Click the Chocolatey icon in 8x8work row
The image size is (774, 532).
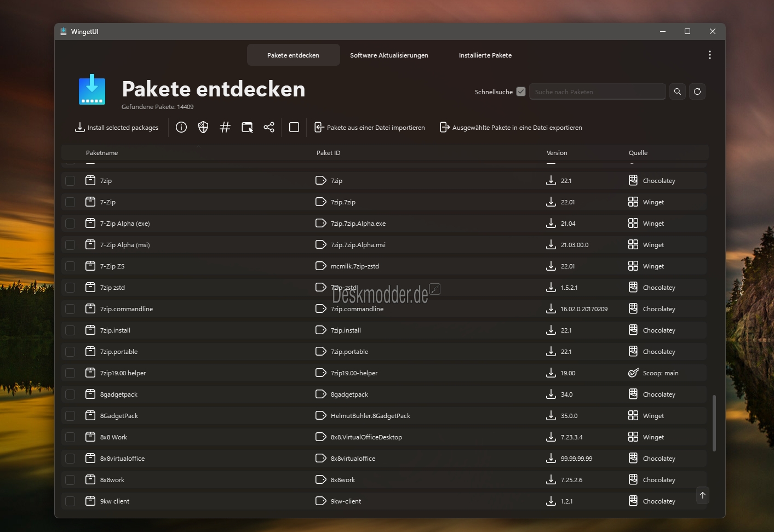coord(633,479)
